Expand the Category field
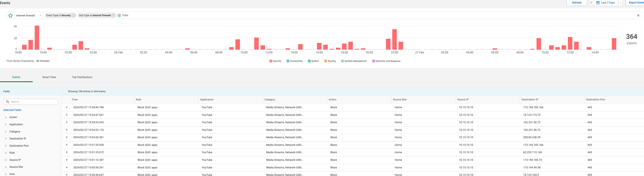Screen dimensions: 644x176 tap(6, 132)
